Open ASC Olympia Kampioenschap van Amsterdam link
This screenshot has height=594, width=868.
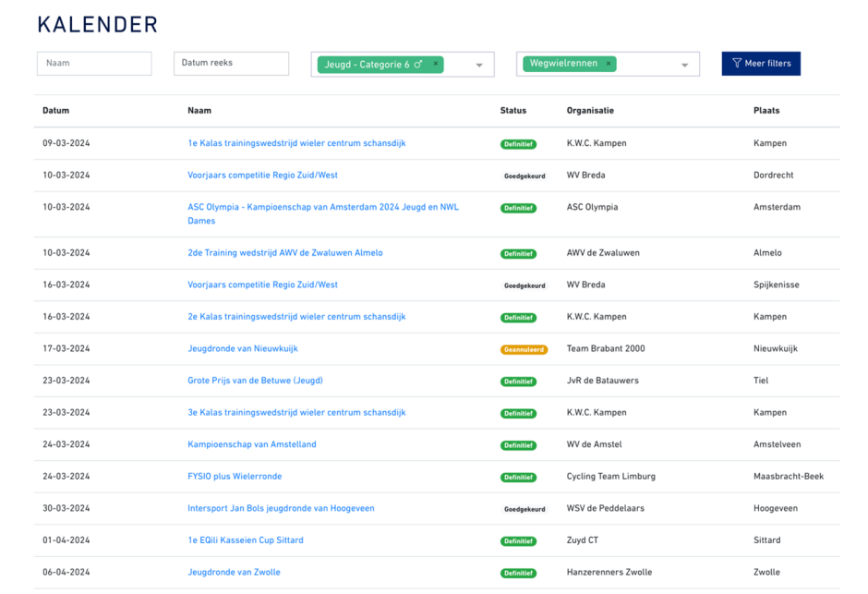[322, 208]
